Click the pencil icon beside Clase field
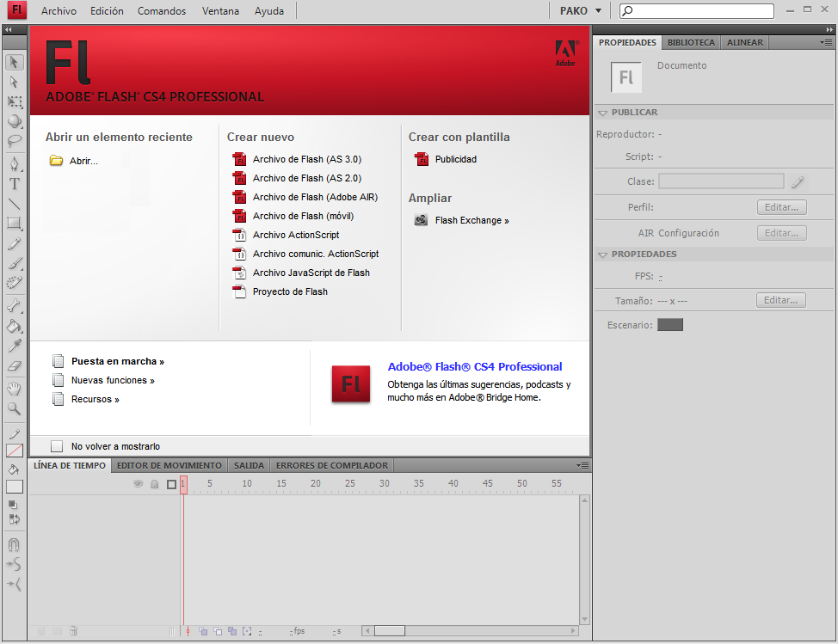838x644 pixels. pos(798,182)
